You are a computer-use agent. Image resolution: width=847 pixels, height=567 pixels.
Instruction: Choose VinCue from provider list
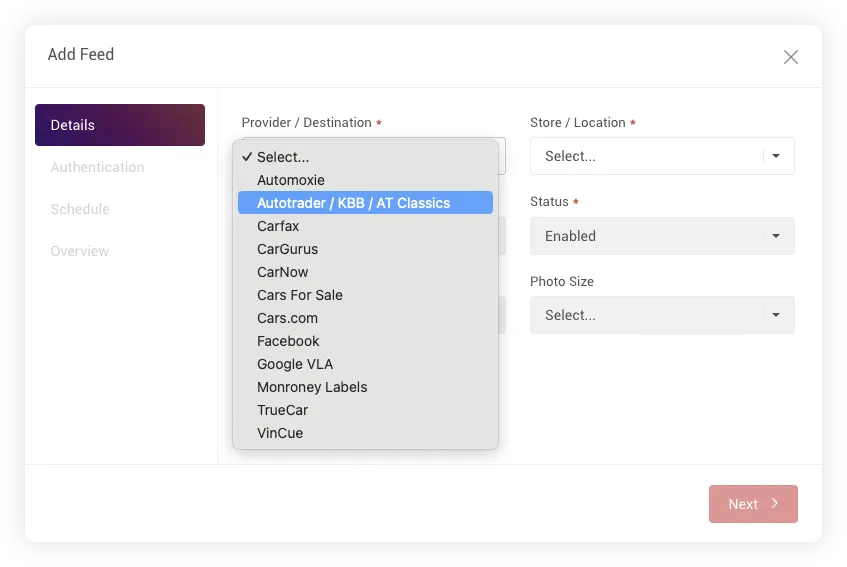click(x=365, y=433)
